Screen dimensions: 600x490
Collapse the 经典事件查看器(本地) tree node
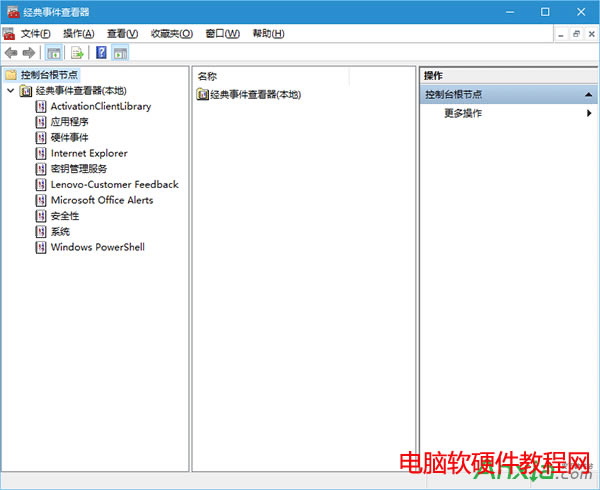pyautogui.click(x=11, y=91)
